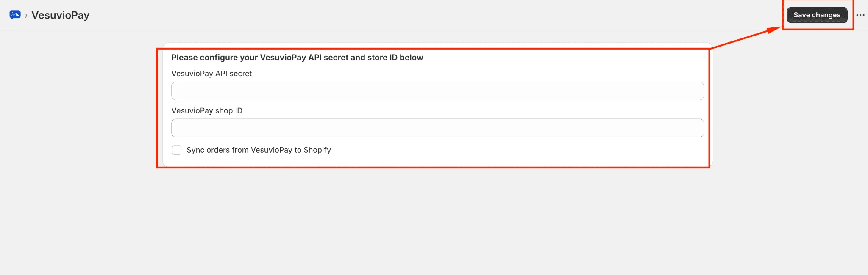Enable Sync orders from VesuvioPay to Shopify

click(x=177, y=150)
